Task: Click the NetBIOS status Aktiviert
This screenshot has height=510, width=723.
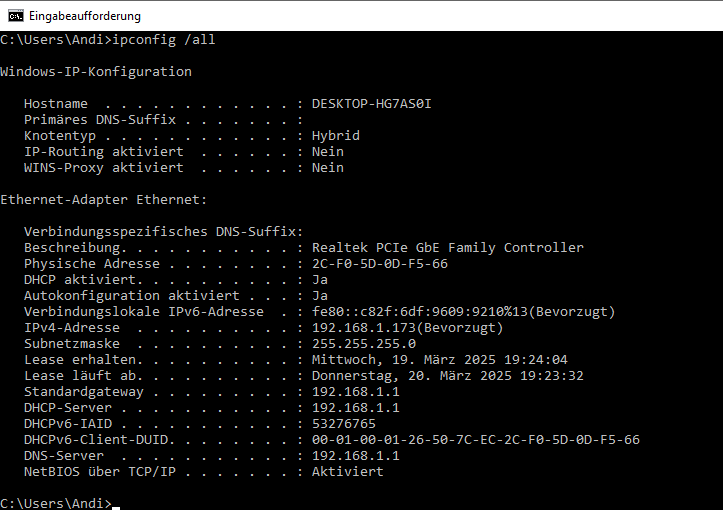Action: click(348, 472)
